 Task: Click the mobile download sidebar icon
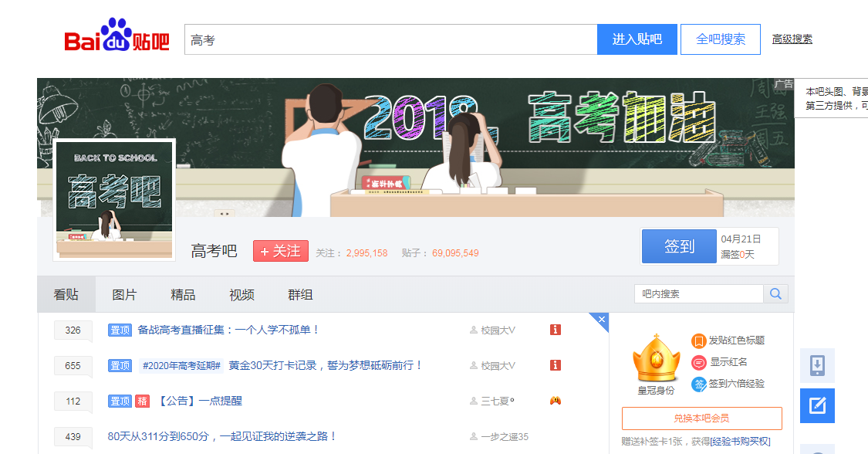[x=817, y=365]
